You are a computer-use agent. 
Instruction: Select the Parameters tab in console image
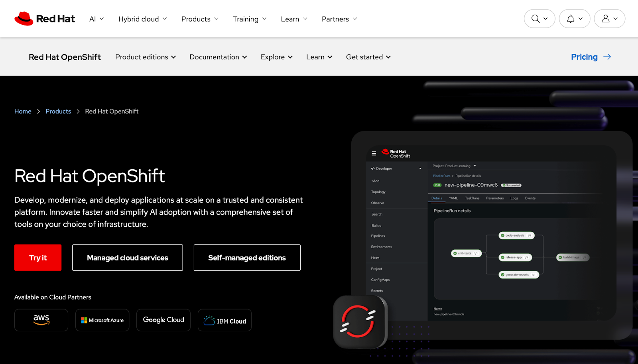pos(495,198)
